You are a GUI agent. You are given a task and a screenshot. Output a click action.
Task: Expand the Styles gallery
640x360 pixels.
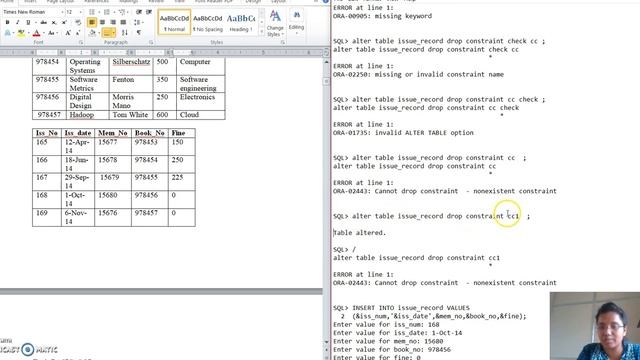pyautogui.click(x=262, y=31)
